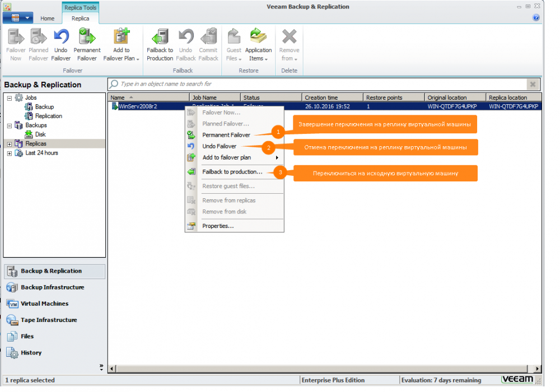Viewport: 560px width, 392px height.
Task: Open the Application Items restore dropdown
Action: point(258,45)
